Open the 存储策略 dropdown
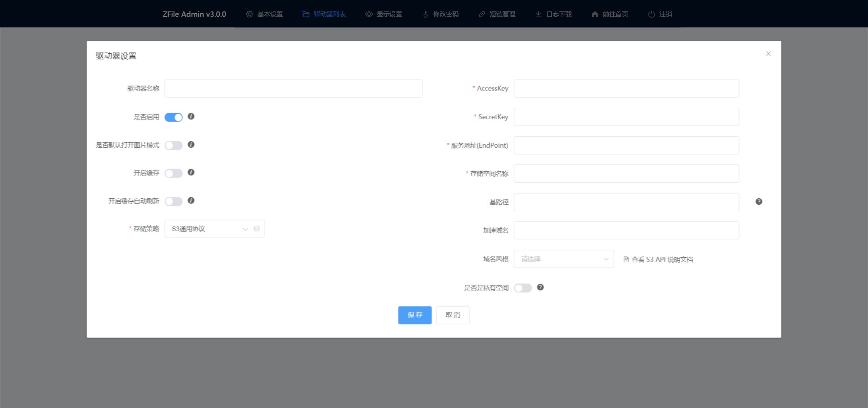The width and height of the screenshot is (868, 408). (207, 229)
